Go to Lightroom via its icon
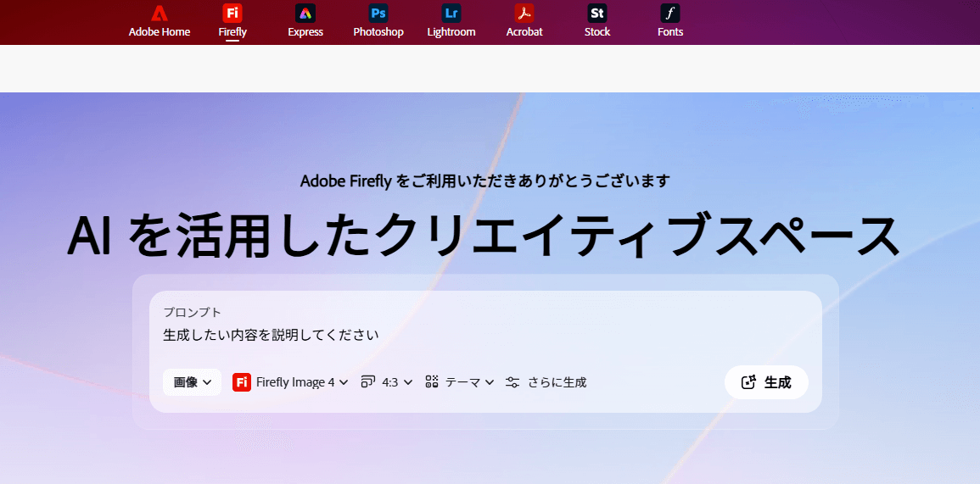The width and height of the screenshot is (980, 484). click(451, 14)
